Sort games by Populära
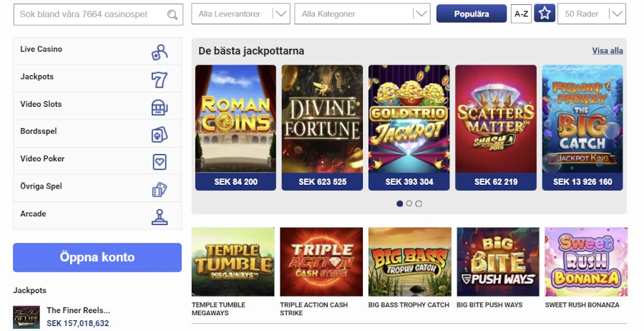Screen dimensions: 644x331 [x=472, y=14]
